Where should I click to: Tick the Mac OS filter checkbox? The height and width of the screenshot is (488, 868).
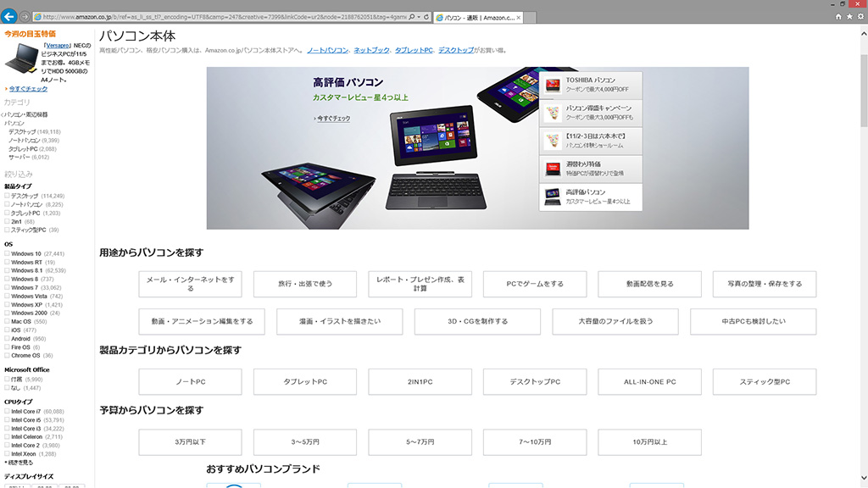pyautogui.click(x=7, y=321)
